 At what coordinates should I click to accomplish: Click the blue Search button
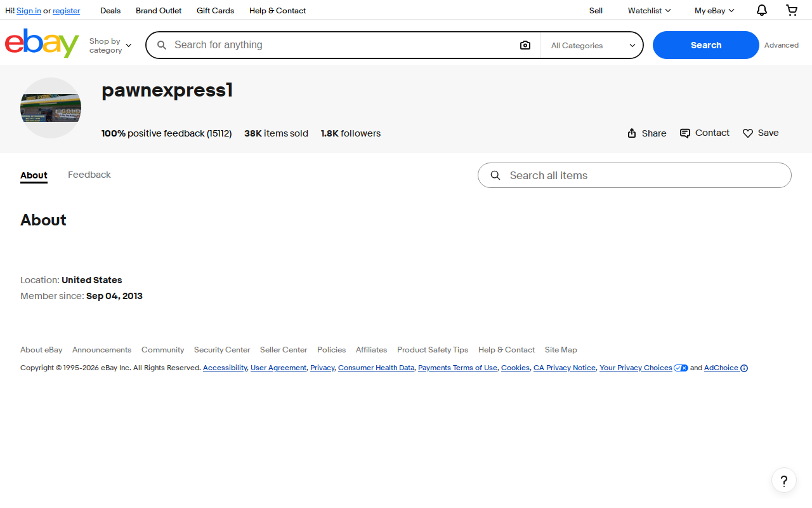click(706, 45)
